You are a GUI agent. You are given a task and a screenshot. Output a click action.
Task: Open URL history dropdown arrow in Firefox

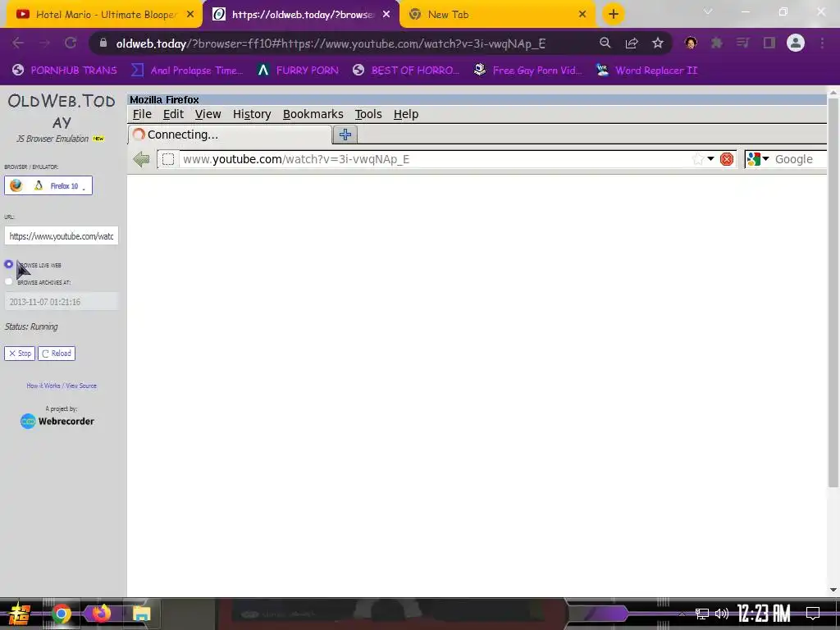point(710,159)
